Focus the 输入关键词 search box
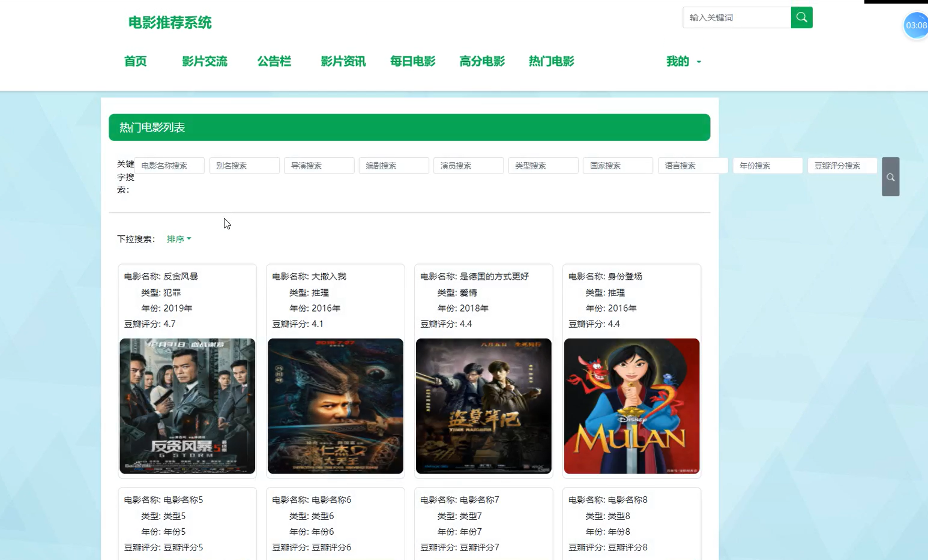Screen dimensions: 928x560 [737, 17]
